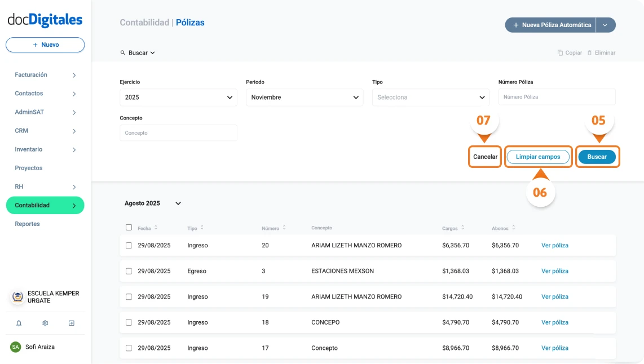
Task: Expand the Facturación sidebar menu
Action: 31,74
